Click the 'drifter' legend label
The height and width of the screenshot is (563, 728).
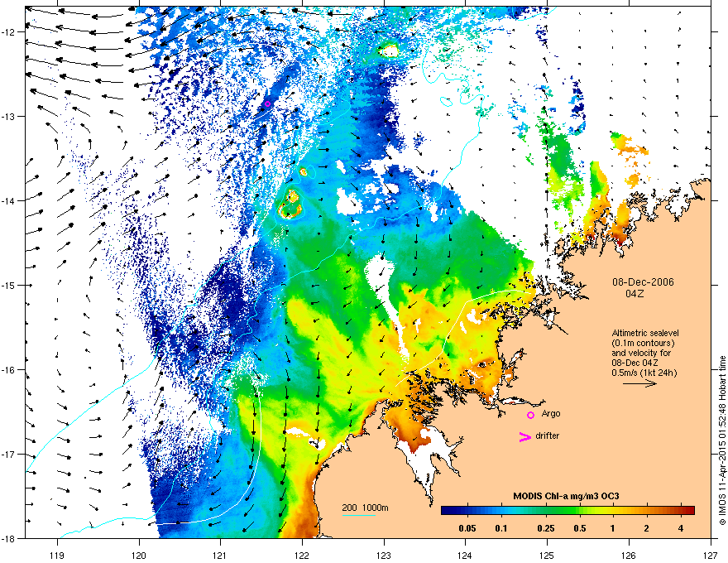[548, 435]
